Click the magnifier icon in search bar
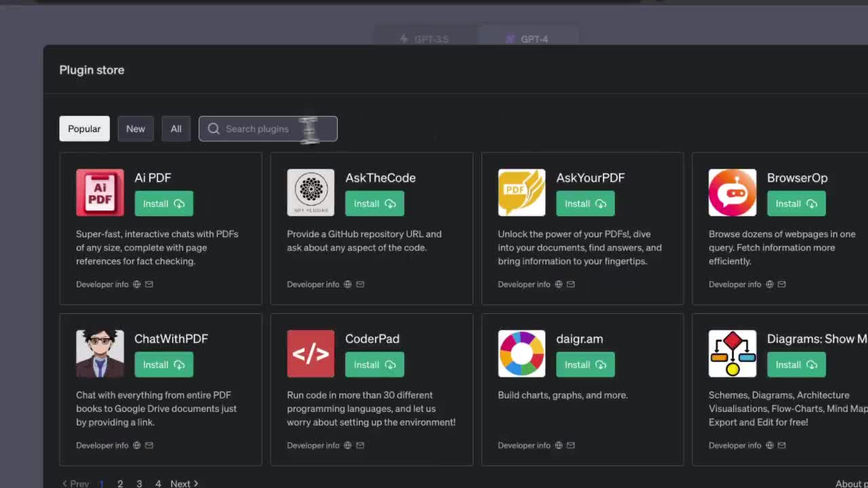This screenshot has width=868, height=488. (x=214, y=129)
